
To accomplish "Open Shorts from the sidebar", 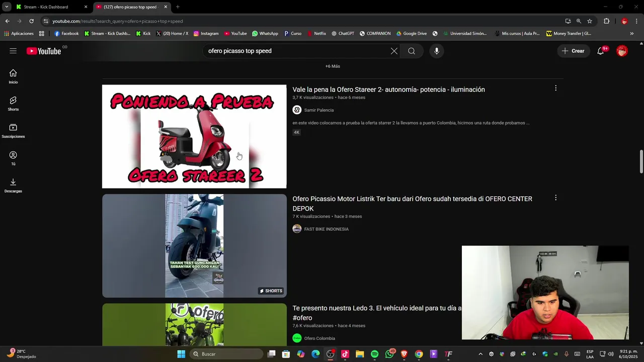I will click(x=13, y=104).
